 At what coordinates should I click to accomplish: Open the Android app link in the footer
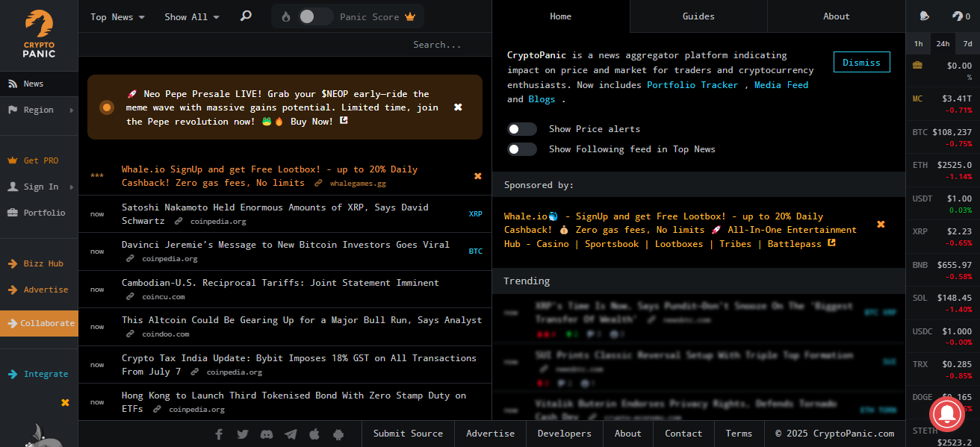(x=338, y=434)
